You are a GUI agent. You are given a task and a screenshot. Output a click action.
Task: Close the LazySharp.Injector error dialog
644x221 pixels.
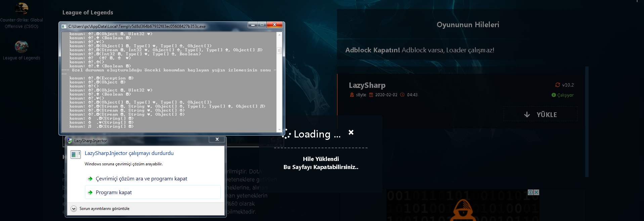217,139
